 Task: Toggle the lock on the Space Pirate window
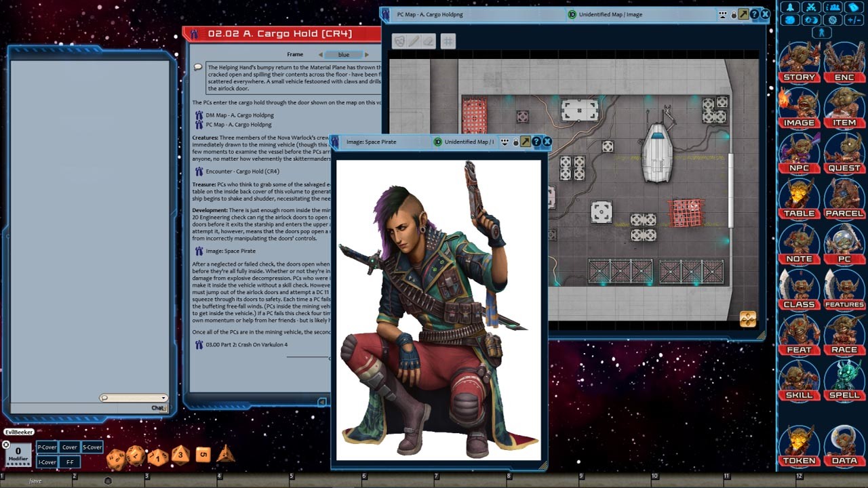tap(516, 142)
